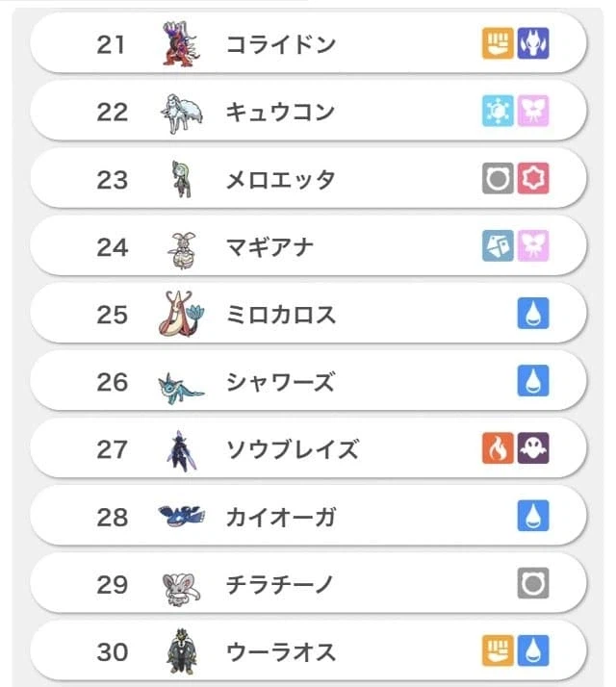The image size is (616, 687).
Task: Click Koraidon's Dragon type icon
Action: [532, 44]
